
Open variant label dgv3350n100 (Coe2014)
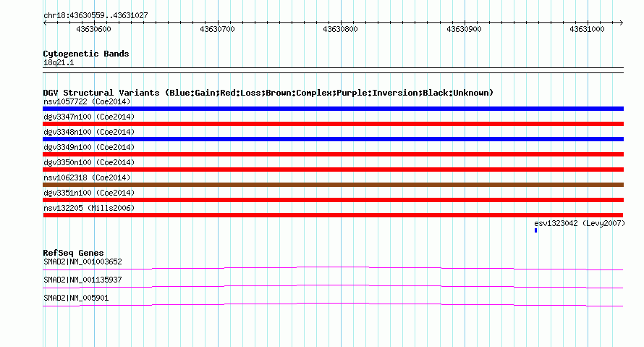pos(89,162)
